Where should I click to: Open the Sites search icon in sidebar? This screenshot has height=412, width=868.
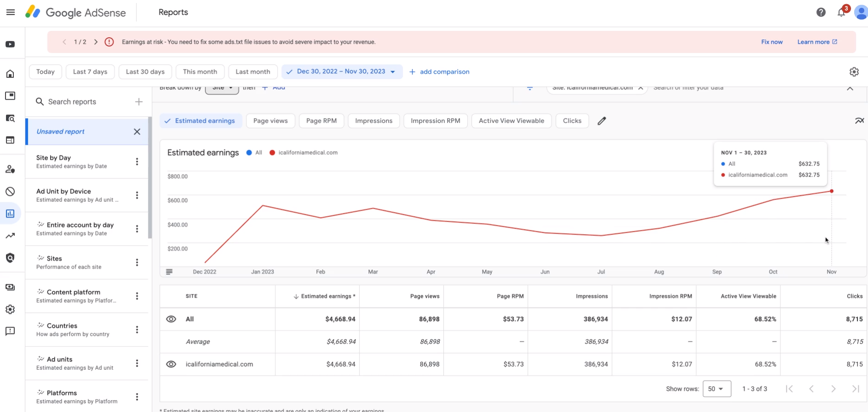point(10,118)
